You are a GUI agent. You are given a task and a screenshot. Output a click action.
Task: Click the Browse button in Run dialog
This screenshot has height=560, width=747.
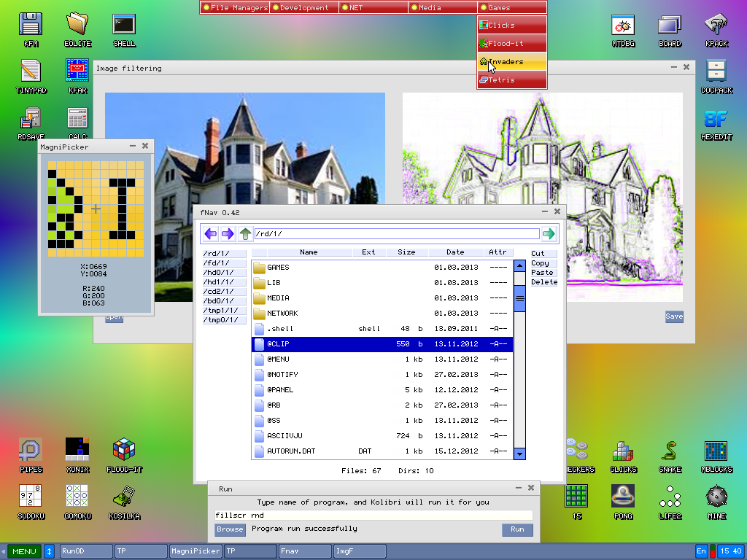(230, 529)
